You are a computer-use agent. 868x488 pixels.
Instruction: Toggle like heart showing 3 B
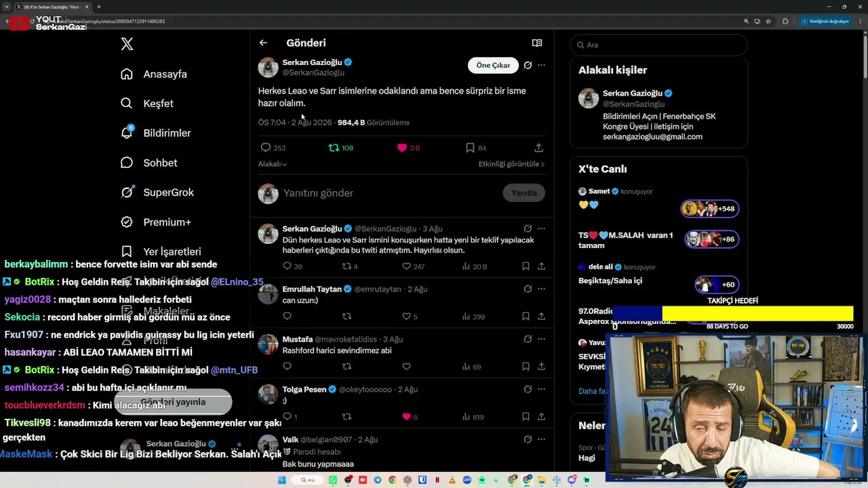tap(408, 148)
